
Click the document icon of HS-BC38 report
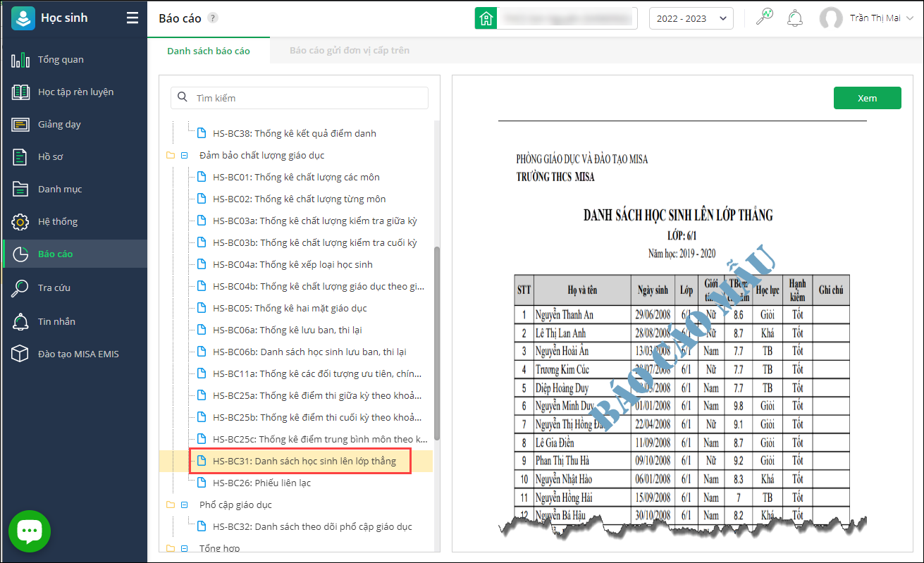(x=202, y=134)
